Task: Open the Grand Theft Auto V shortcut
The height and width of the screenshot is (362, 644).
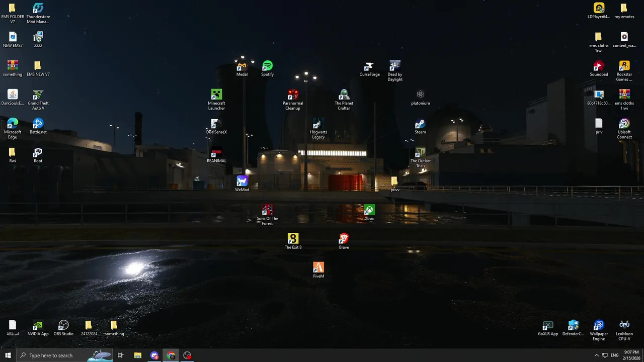Action: (38, 100)
